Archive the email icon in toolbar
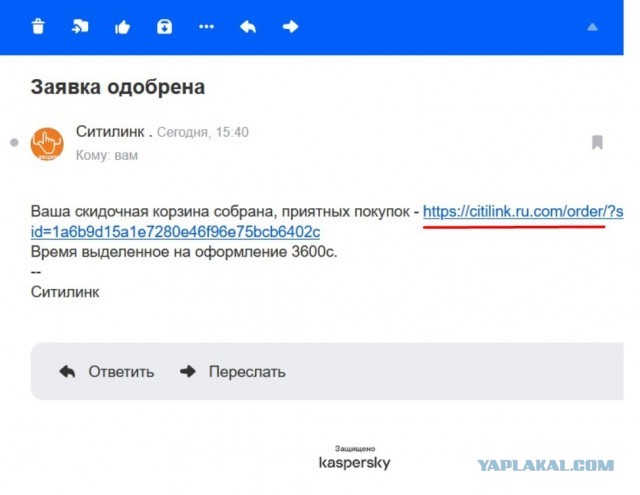This screenshot has height=495, width=640. point(164,27)
